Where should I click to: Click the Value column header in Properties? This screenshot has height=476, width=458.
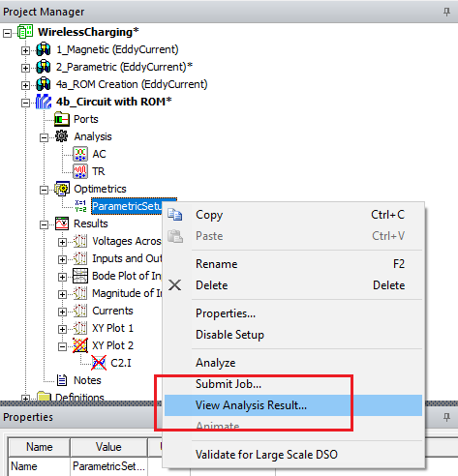pyautogui.click(x=108, y=447)
